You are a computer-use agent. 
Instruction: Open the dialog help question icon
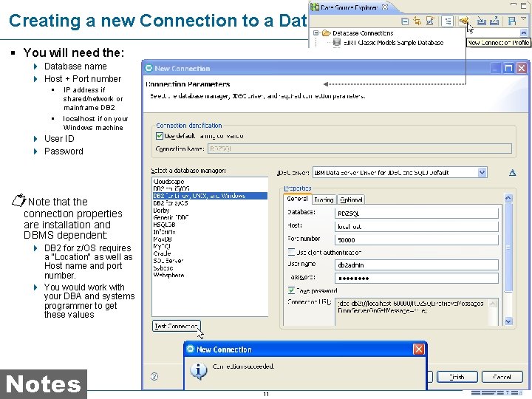coord(154,376)
